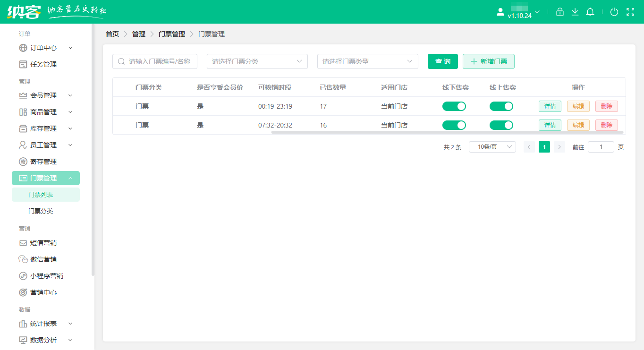Toggle offline sales for the second ticket
644x350 pixels.
(x=454, y=125)
